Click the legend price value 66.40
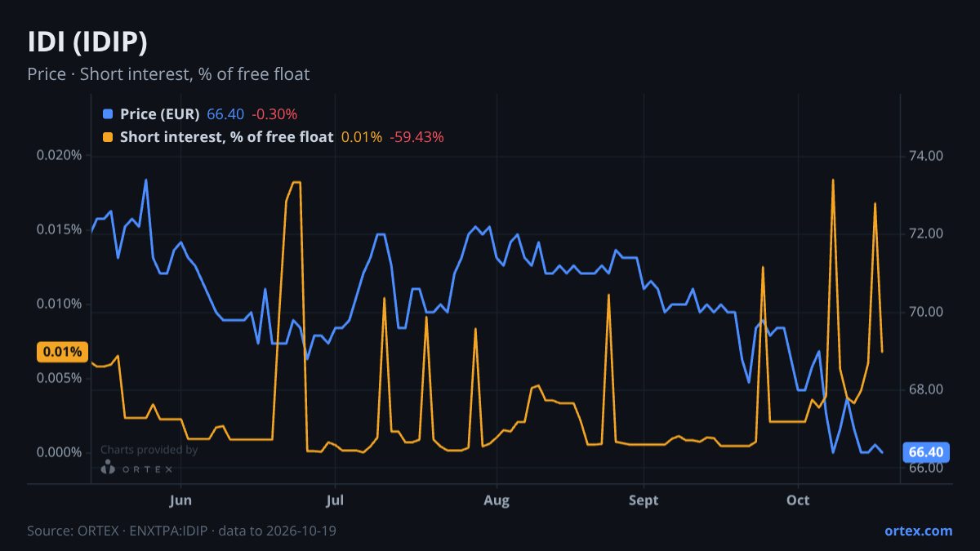 click(x=225, y=114)
